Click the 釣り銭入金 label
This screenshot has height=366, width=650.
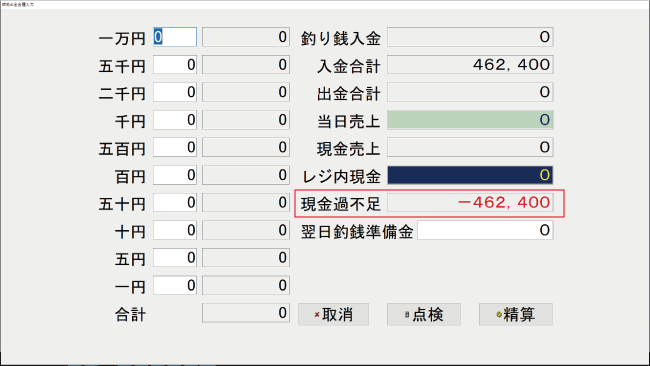[341, 39]
